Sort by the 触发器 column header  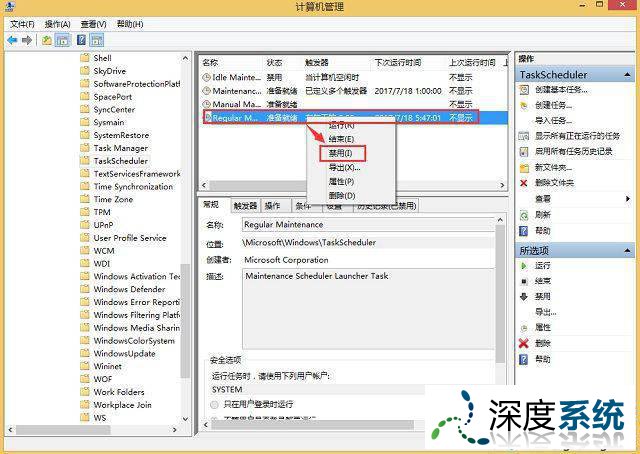pyautogui.click(x=317, y=62)
